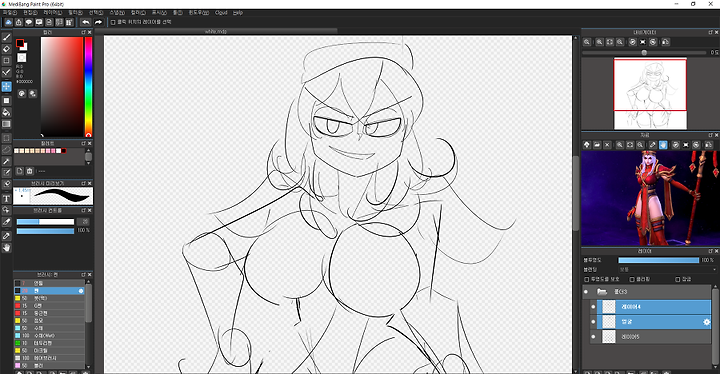Select the Brush tool in left toolbar
Image resolution: width=720 pixels, height=374 pixels.
[6, 37]
